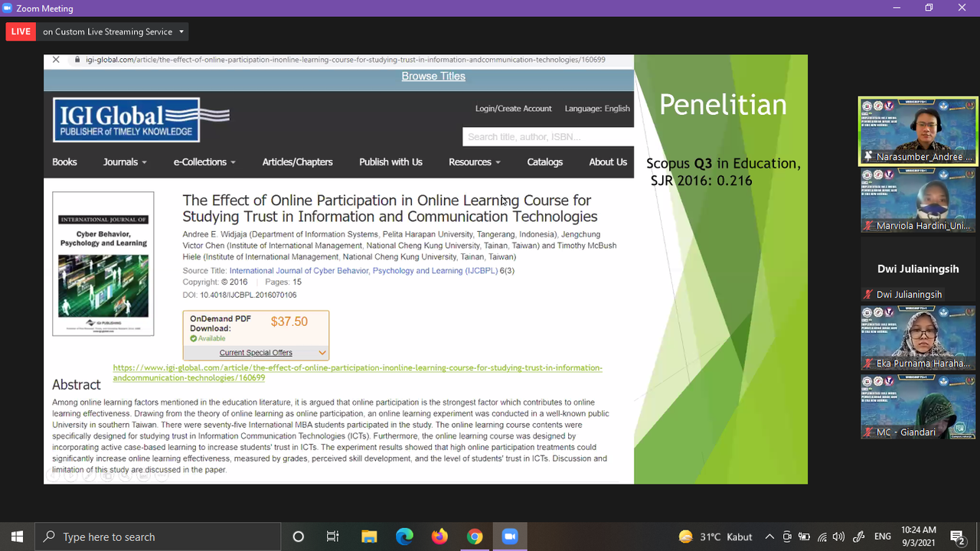Click muted mic icon for Eka Purnama

(x=868, y=364)
